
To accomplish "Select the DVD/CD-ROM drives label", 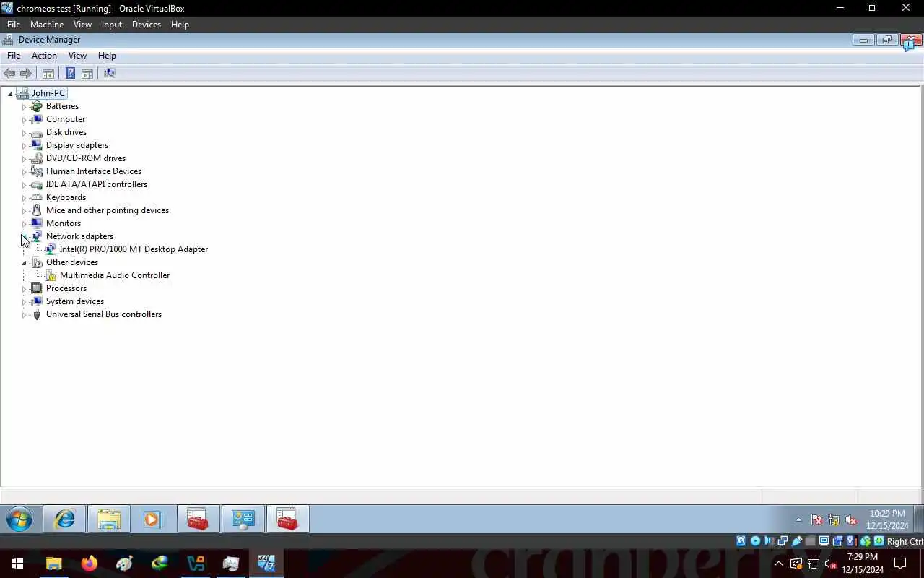I will [86, 158].
